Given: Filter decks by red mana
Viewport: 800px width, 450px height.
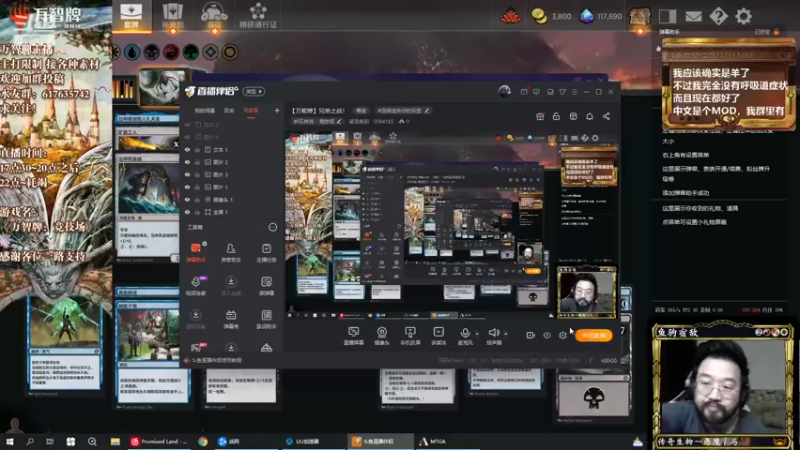Looking at the screenshot, I should pyautogui.click(x=171, y=52).
